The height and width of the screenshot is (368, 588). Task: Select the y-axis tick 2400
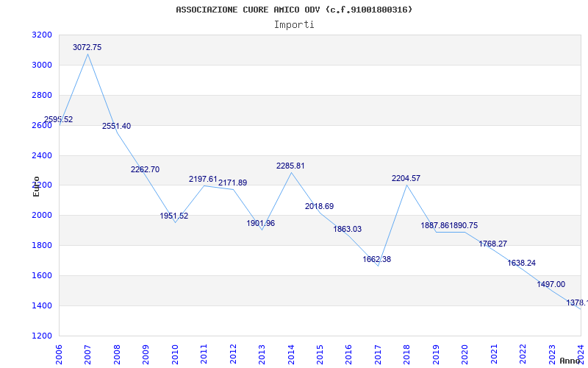click(x=42, y=155)
